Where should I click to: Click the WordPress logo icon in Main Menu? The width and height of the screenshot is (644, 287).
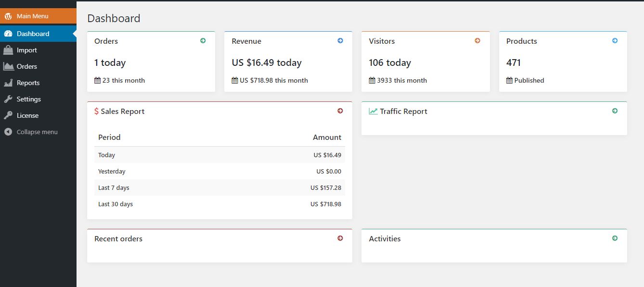(x=8, y=16)
